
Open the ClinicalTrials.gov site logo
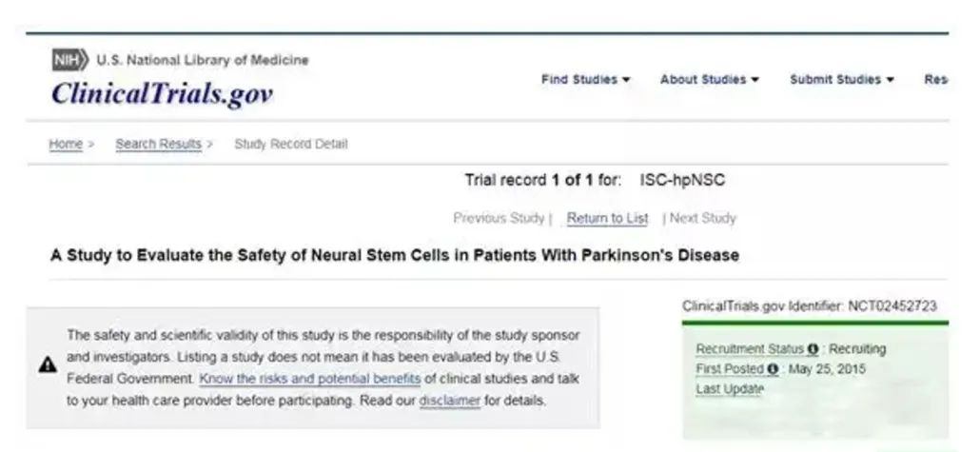click(162, 93)
